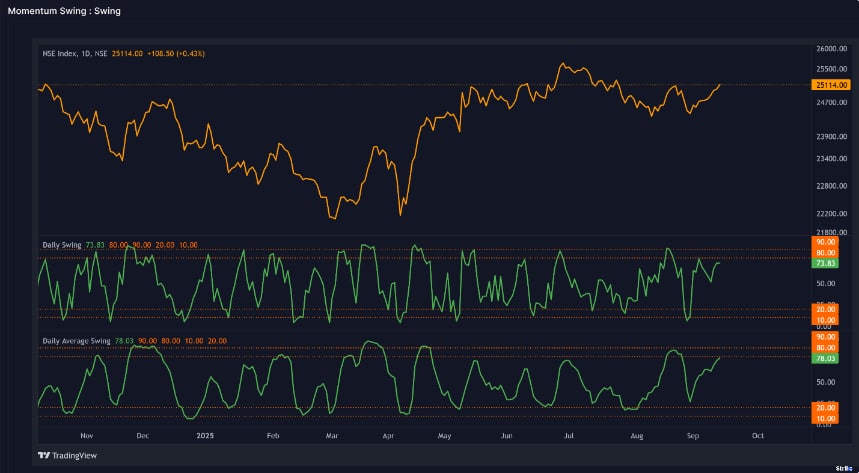Select the Daily Average Swing indicator legend
This screenshot has width=859, height=473.
76,340
